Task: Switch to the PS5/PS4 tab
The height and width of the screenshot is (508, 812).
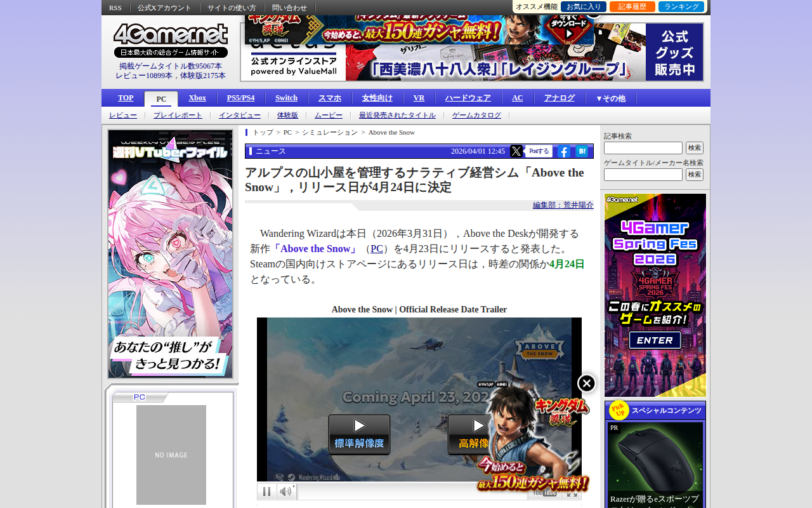Action: click(x=241, y=98)
